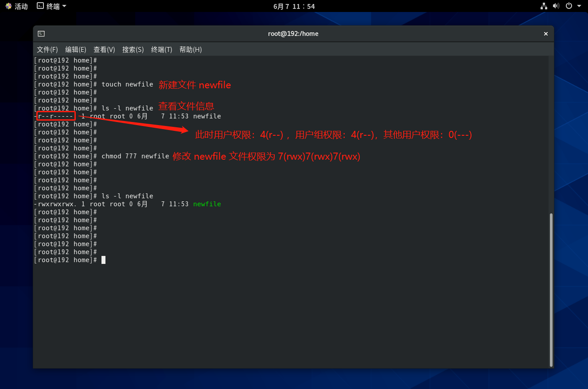
Task: Open the 文件(F) menu
Action: [47, 50]
